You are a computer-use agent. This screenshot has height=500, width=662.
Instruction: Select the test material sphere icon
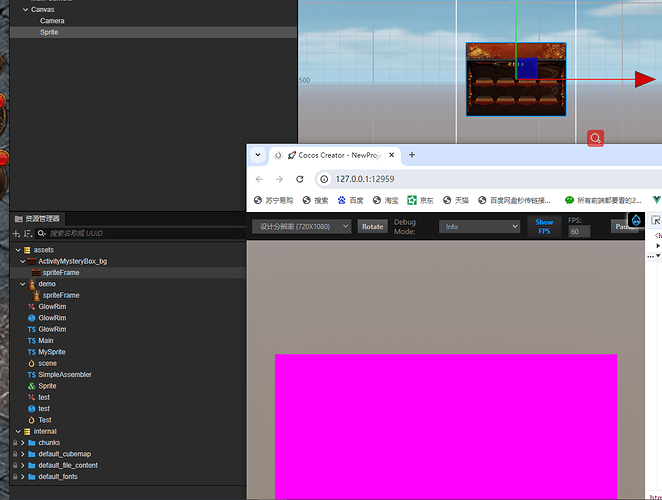pyautogui.click(x=32, y=409)
